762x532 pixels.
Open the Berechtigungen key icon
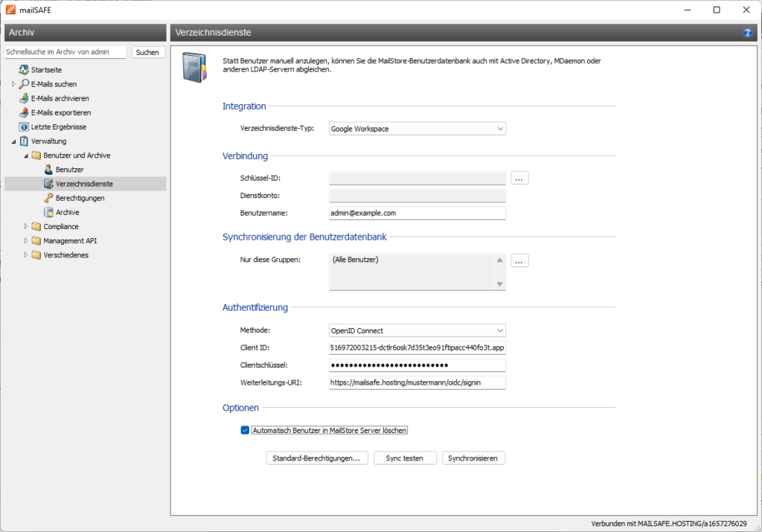48,198
